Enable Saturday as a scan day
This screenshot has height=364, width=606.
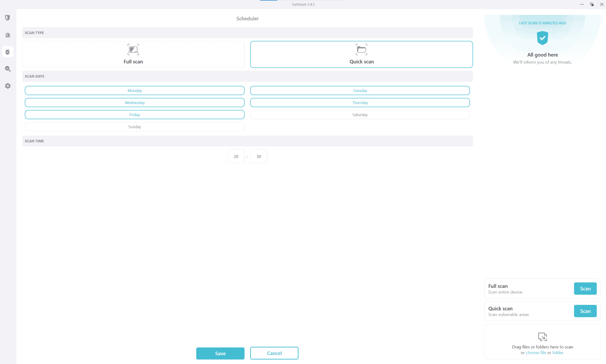tap(360, 114)
